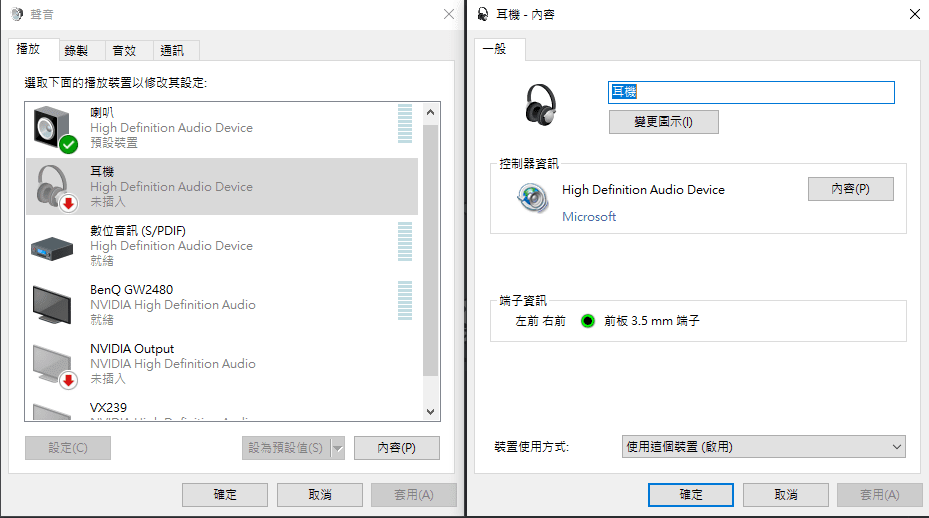
Task: Click the 左前 右前 channel text
Action: coord(540,321)
